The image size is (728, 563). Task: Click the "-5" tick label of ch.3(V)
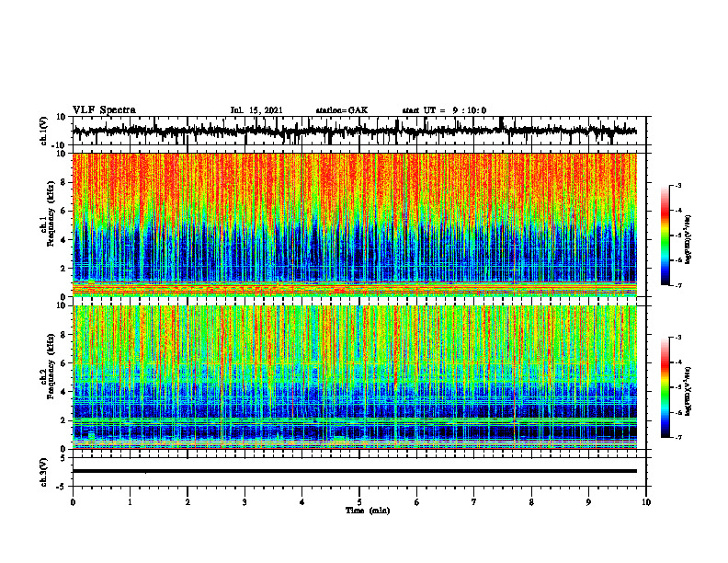tap(62, 487)
